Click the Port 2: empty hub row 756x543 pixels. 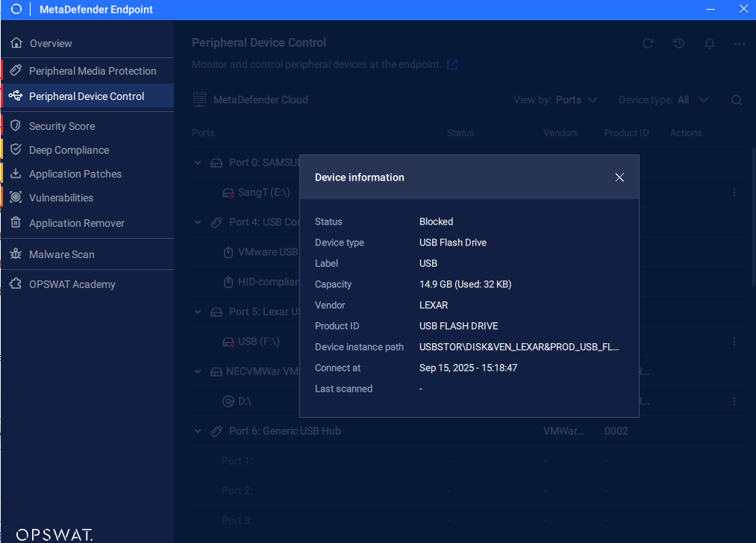(x=470, y=491)
